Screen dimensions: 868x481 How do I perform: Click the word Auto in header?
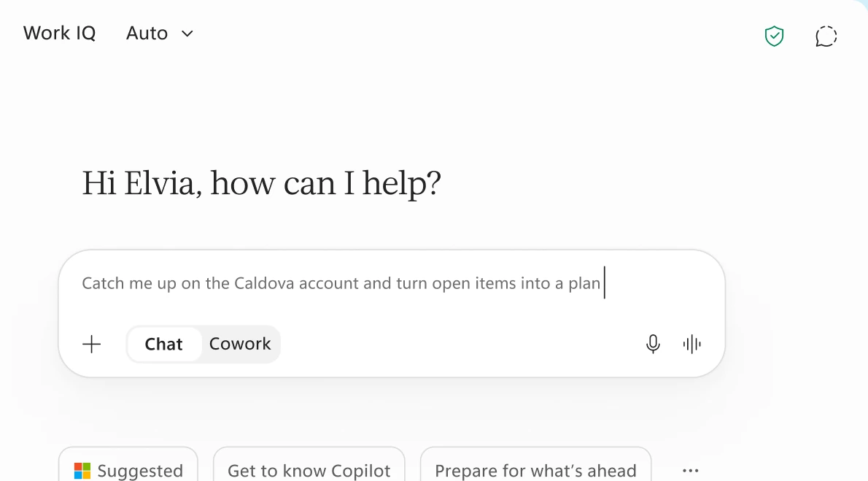point(147,34)
